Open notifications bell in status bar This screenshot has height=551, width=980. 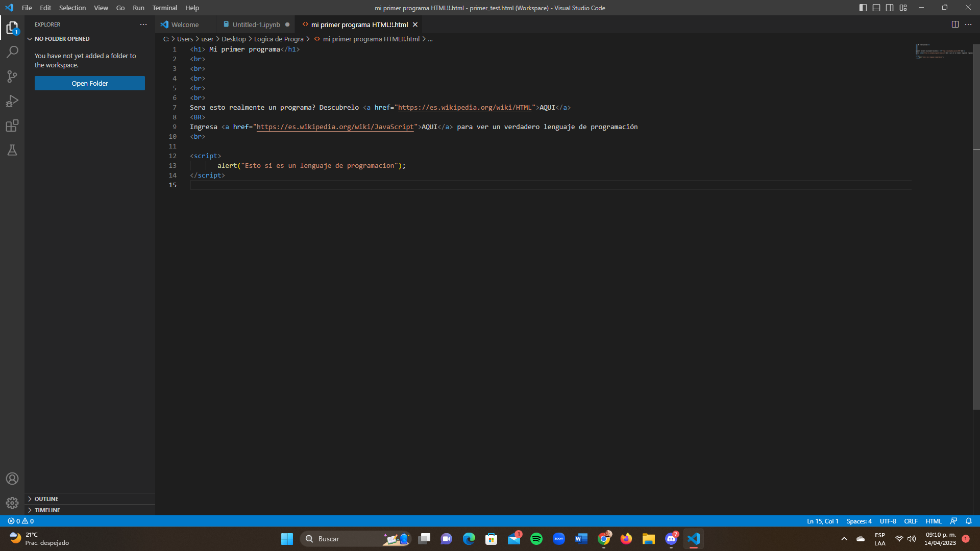pos(969,521)
